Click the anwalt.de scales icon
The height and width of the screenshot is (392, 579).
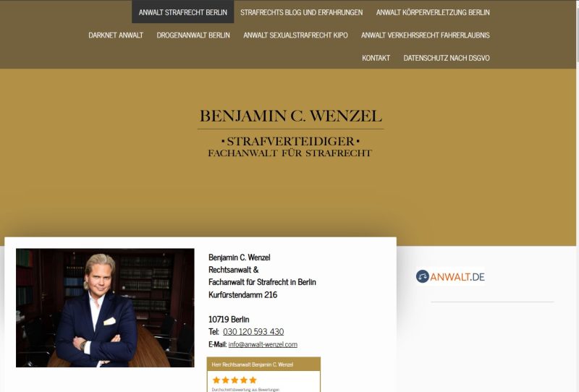click(423, 276)
